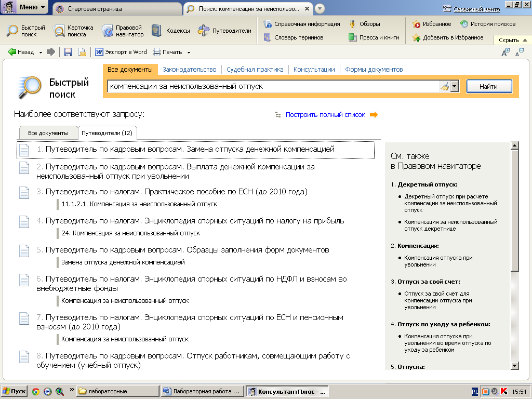Viewport: 532px width, 399px height.
Task: Open Обзоры section
Action: point(365,24)
